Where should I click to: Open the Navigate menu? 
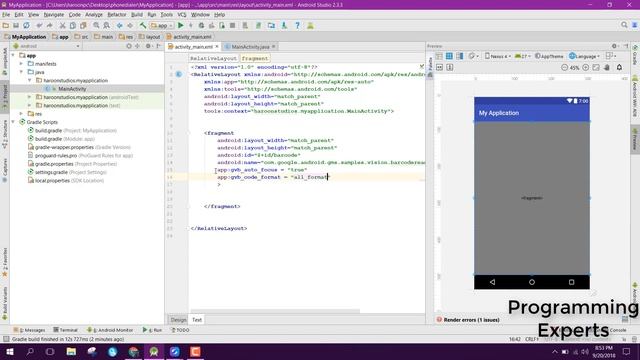tap(54, 15)
